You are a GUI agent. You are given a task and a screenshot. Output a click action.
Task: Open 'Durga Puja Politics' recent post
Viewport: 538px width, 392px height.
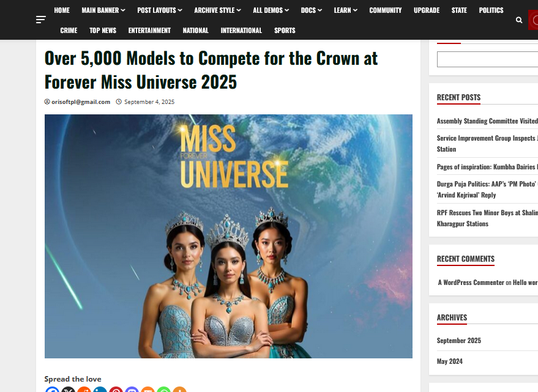point(487,190)
